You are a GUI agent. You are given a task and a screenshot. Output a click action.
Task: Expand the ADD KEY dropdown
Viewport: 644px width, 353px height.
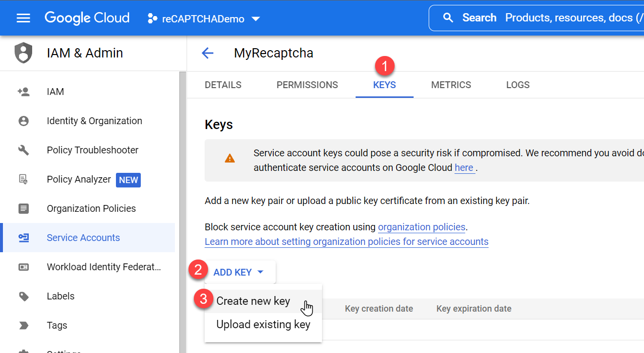239,272
